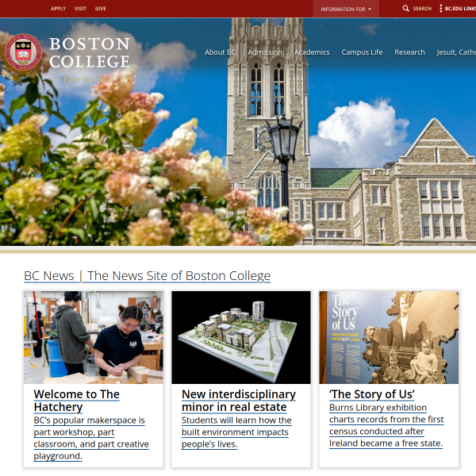Click the Give link
The height and width of the screenshot is (476, 476).
tap(101, 9)
